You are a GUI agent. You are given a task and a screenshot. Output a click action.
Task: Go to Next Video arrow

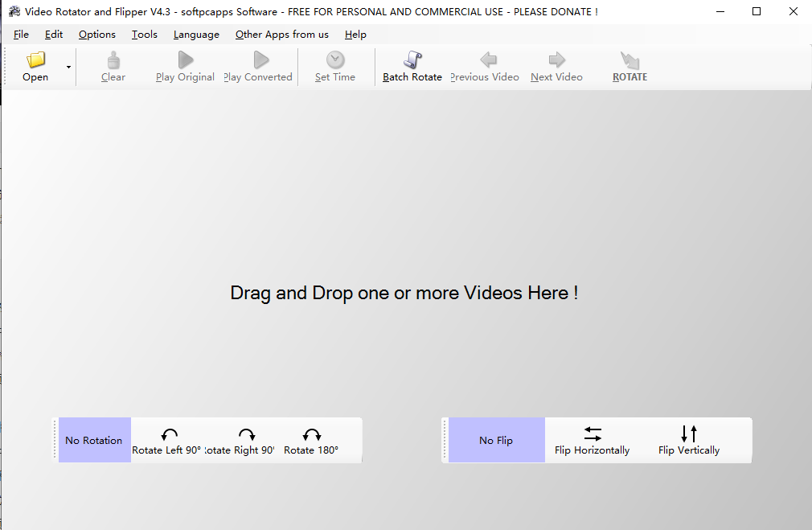[x=556, y=60]
